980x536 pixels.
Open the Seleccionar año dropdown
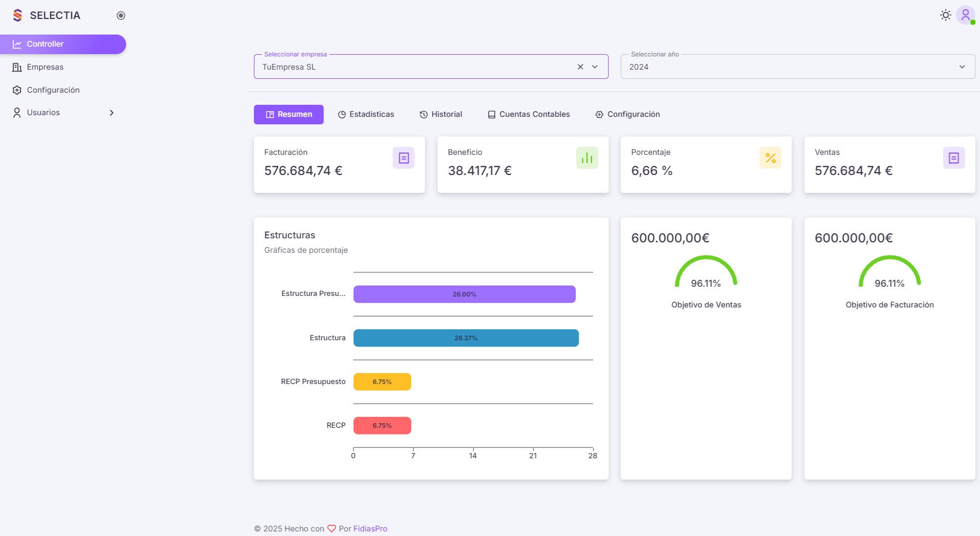pos(797,67)
